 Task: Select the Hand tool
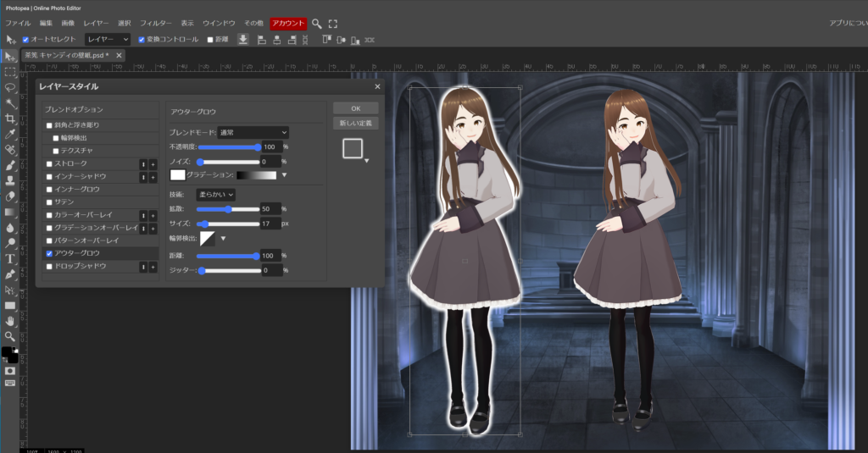coord(10,321)
